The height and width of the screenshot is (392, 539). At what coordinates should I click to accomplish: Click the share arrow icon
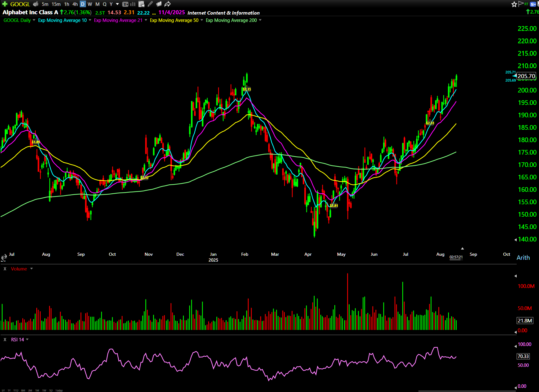168,4
